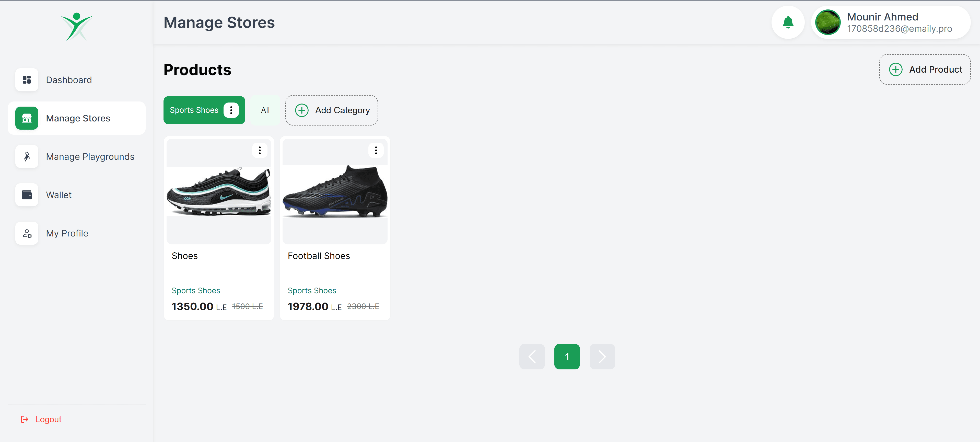Image resolution: width=980 pixels, height=442 pixels.
Task: Click the Logout exit icon
Action: (x=25, y=419)
